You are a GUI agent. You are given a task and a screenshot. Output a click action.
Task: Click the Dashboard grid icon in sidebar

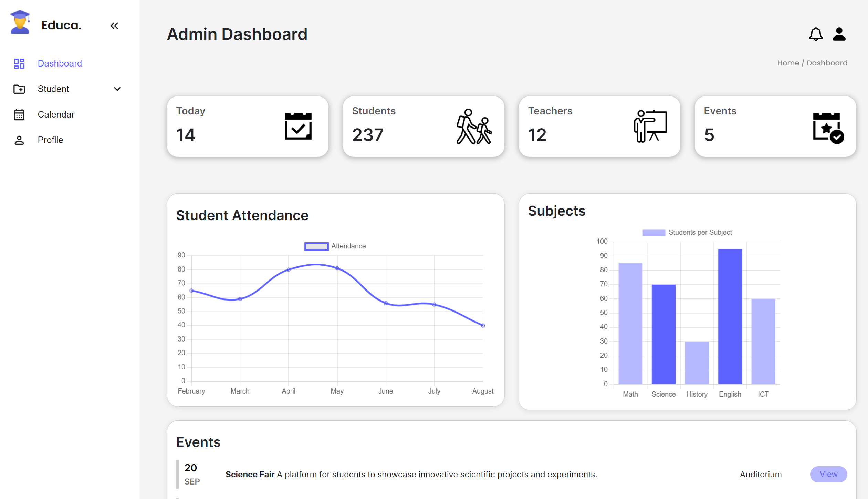pos(19,63)
